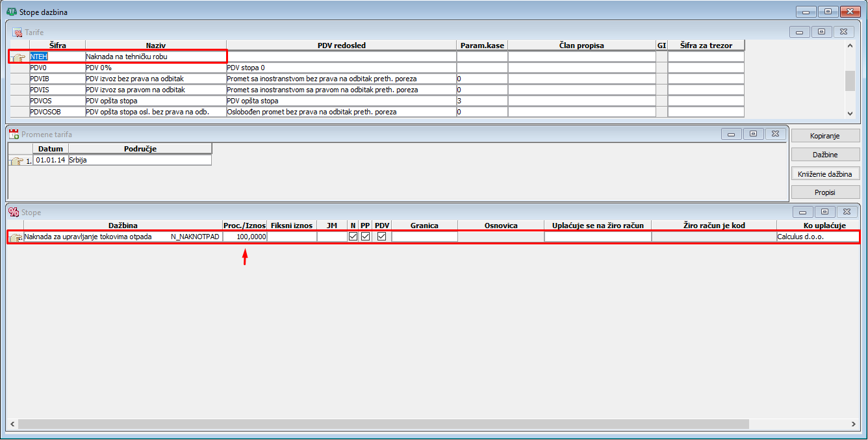The image size is (868, 440).
Task: Toggle the N checkbox in Stope row
Action: click(x=353, y=237)
